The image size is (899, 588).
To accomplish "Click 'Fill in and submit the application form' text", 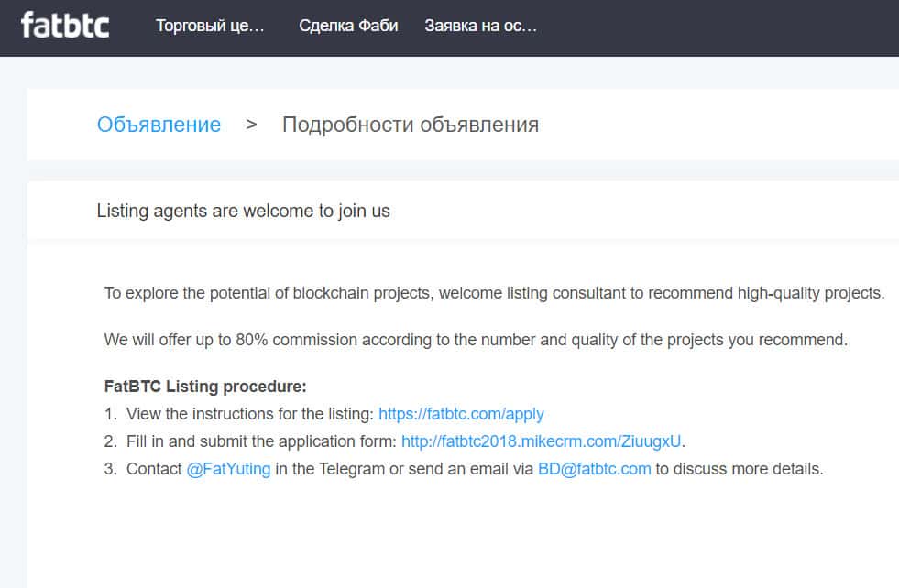I will click(261, 441).
